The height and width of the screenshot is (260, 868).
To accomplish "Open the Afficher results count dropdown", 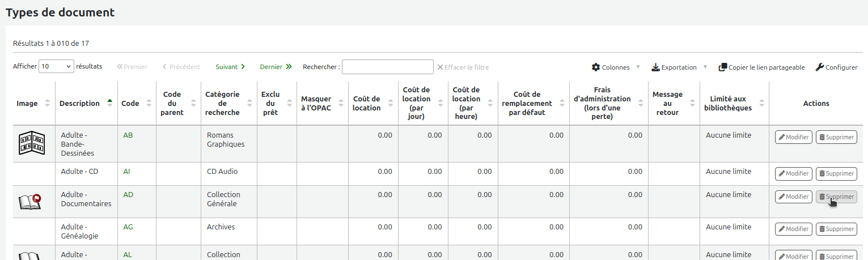I will click(56, 66).
